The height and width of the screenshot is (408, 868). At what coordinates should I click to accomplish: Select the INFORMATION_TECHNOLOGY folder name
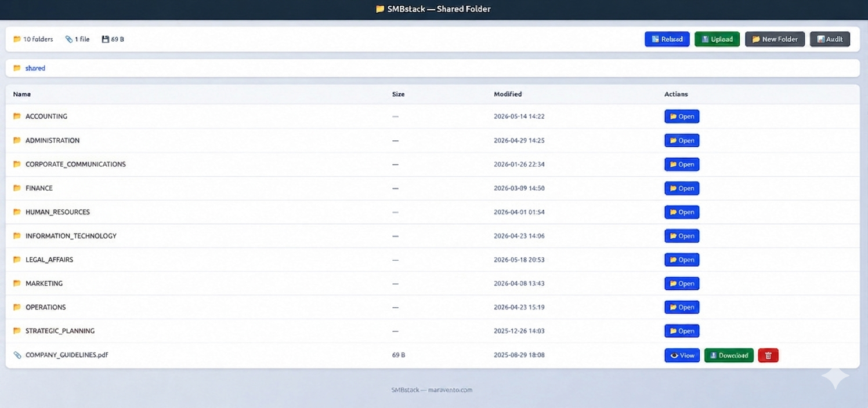click(71, 236)
